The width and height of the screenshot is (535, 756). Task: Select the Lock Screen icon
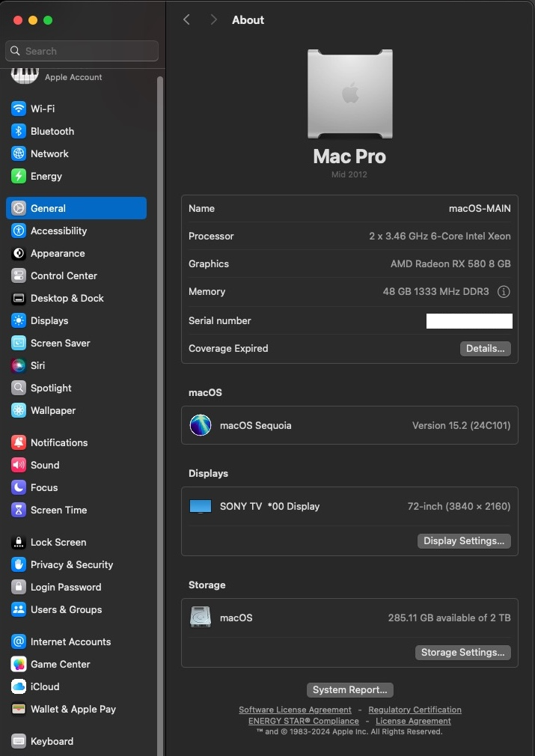click(18, 543)
